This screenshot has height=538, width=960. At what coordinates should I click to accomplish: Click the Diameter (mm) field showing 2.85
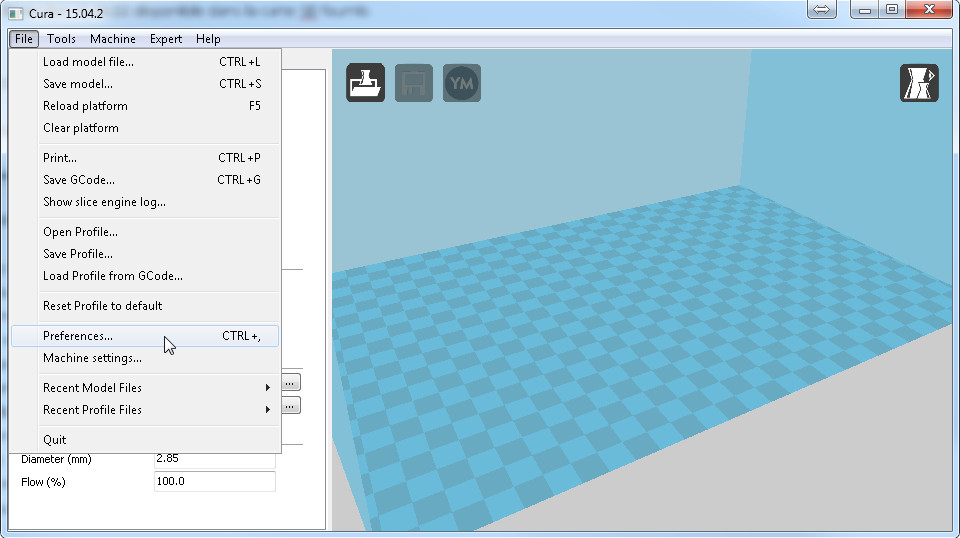214,460
